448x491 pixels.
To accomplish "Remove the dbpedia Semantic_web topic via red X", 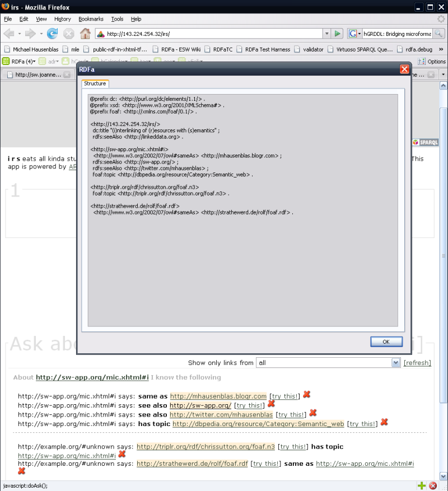I will tap(384, 422).
